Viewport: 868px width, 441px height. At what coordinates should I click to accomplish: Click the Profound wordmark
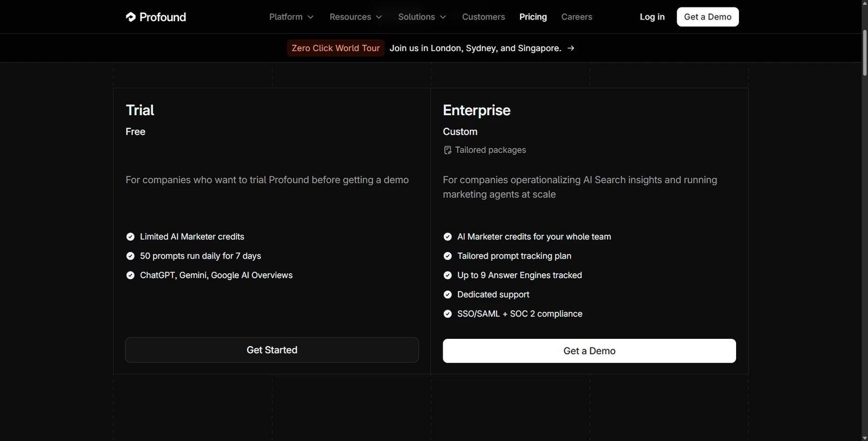tap(163, 17)
